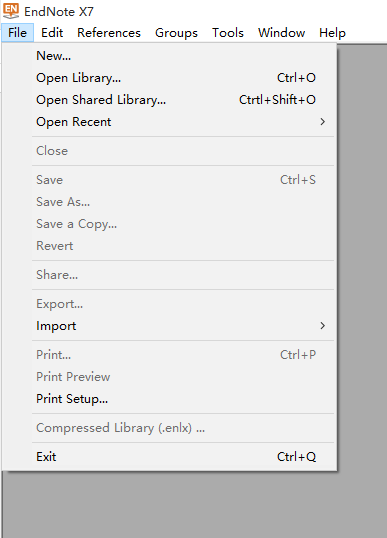The image size is (387, 538).
Task: Click the EndNote X7 app icon
Action: coord(11,11)
